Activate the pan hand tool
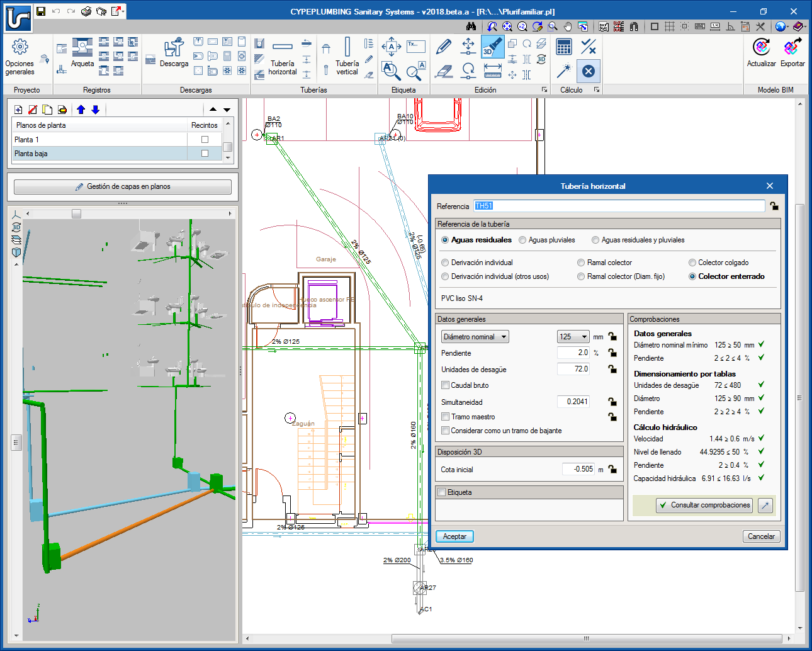 pos(568,26)
